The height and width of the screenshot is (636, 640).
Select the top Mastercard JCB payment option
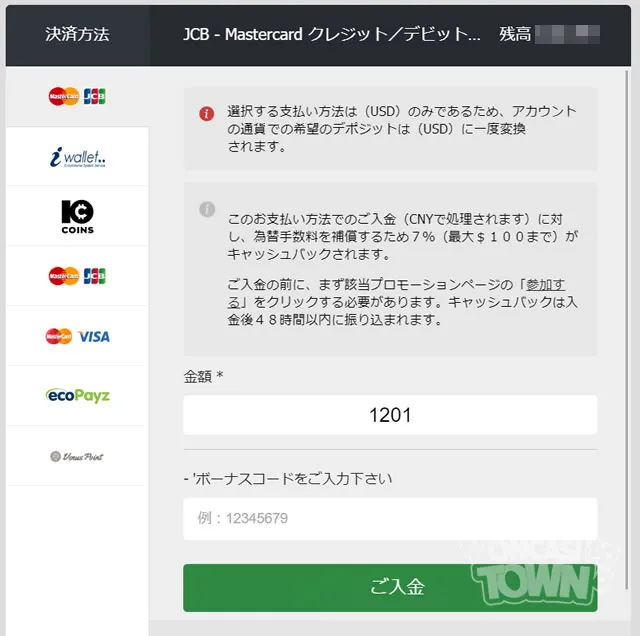[x=77, y=97]
